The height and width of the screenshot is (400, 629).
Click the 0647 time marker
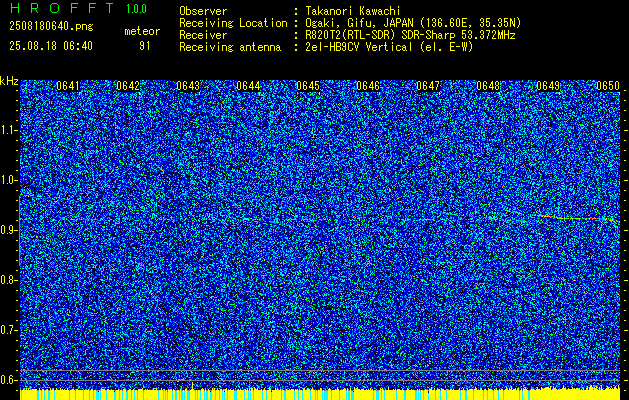[x=428, y=86]
